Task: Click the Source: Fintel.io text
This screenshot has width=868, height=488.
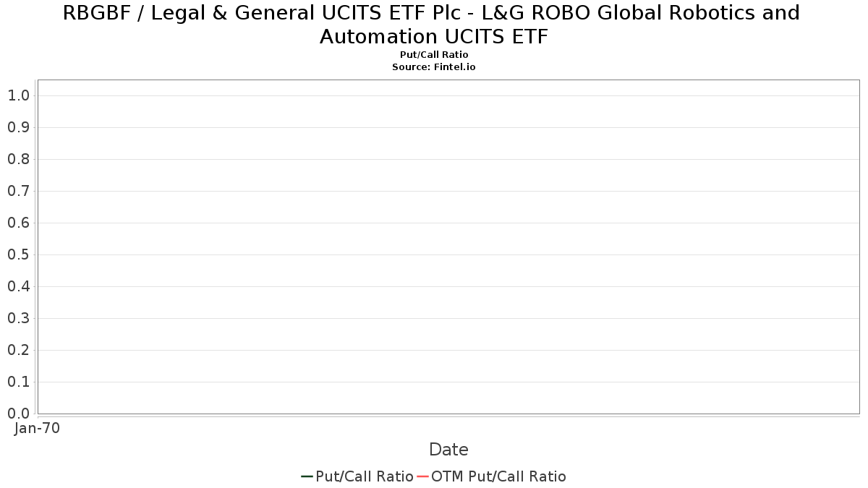Action: (434, 67)
